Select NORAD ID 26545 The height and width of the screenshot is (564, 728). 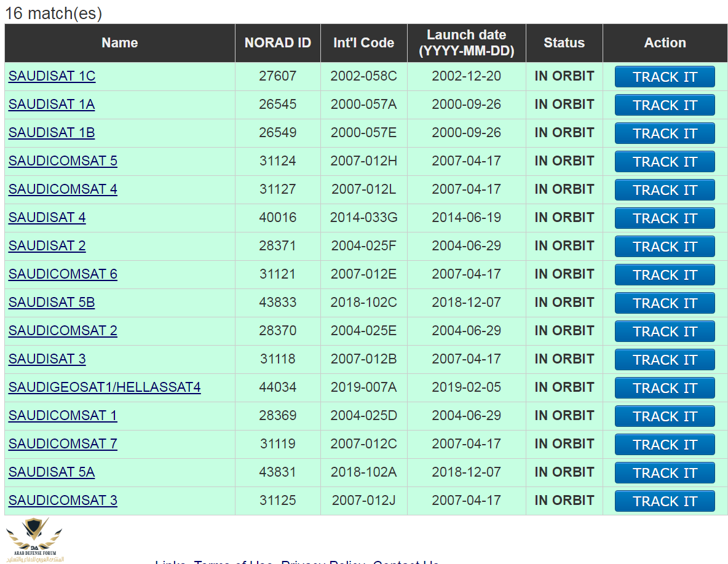278,105
